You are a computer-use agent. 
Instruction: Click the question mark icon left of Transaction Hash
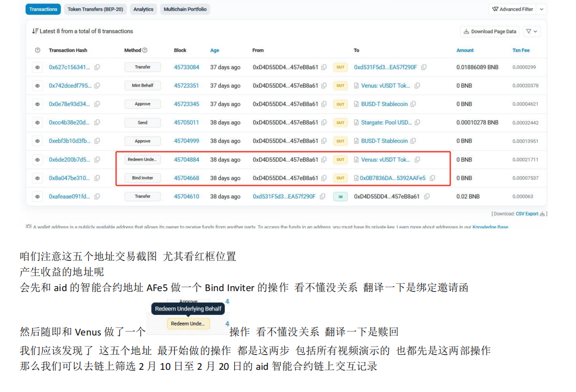click(37, 50)
